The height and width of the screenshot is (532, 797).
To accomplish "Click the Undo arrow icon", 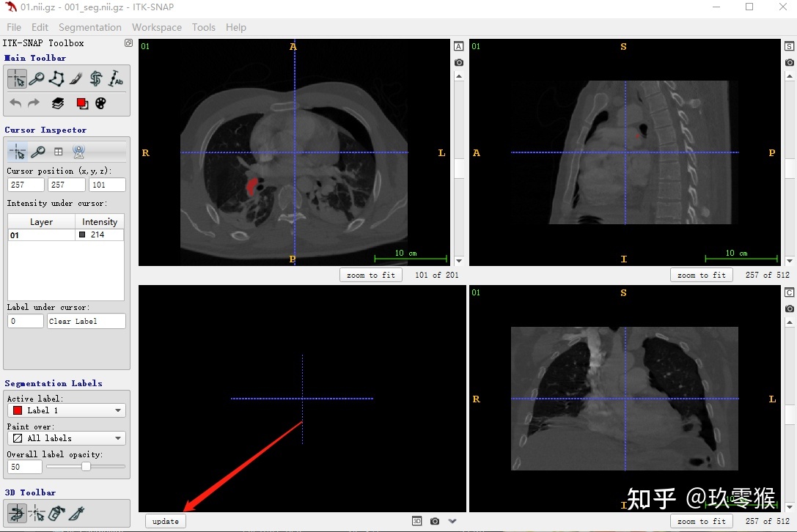I will pyautogui.click(x=15, y=103).
